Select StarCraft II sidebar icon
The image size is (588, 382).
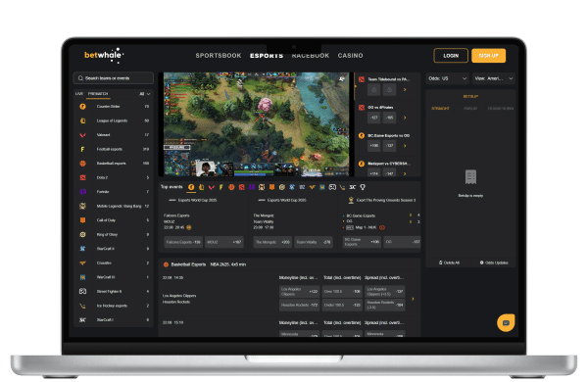point(83,249)
